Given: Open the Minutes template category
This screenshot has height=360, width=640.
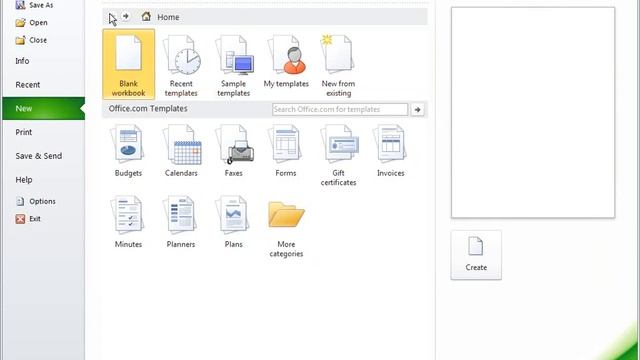Looking at the screenshot, I should click(128, 222).
